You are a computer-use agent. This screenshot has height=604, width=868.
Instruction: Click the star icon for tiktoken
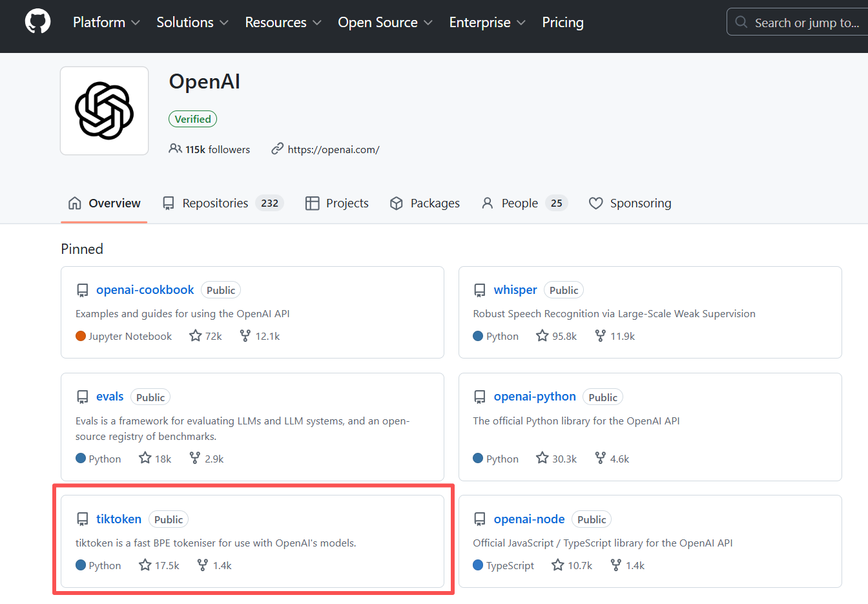click(145, 565)
